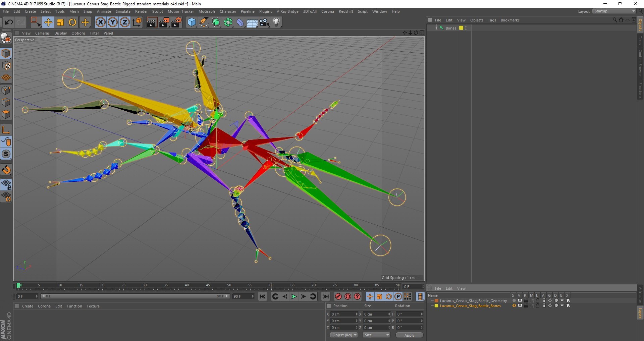Click the Size Y value stepper arrows
This screenshot has width=644, height=341.
(x=389, y=321)
